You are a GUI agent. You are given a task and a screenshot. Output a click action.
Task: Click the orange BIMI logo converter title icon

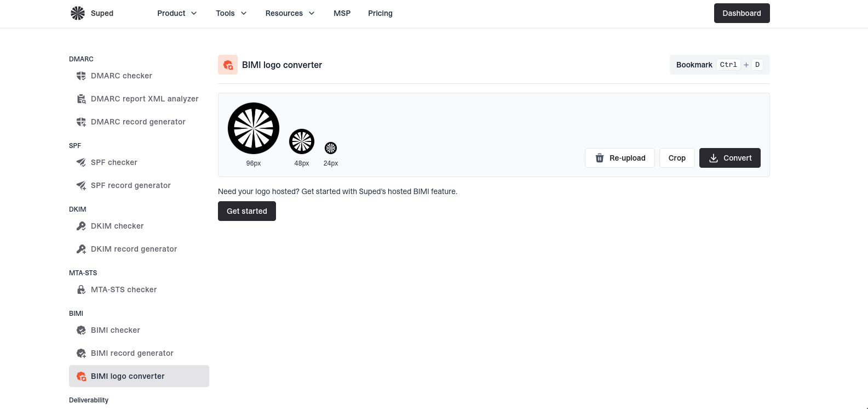coord(228,65)
